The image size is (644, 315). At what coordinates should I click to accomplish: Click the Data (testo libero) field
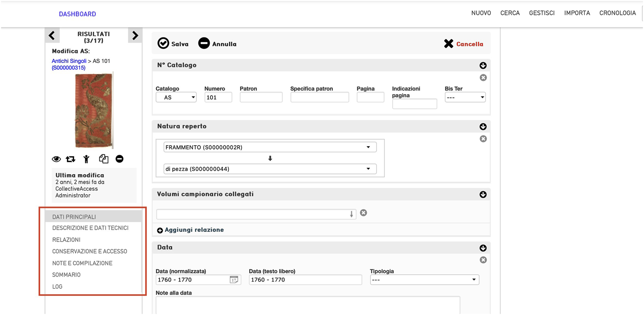(305, 280)
